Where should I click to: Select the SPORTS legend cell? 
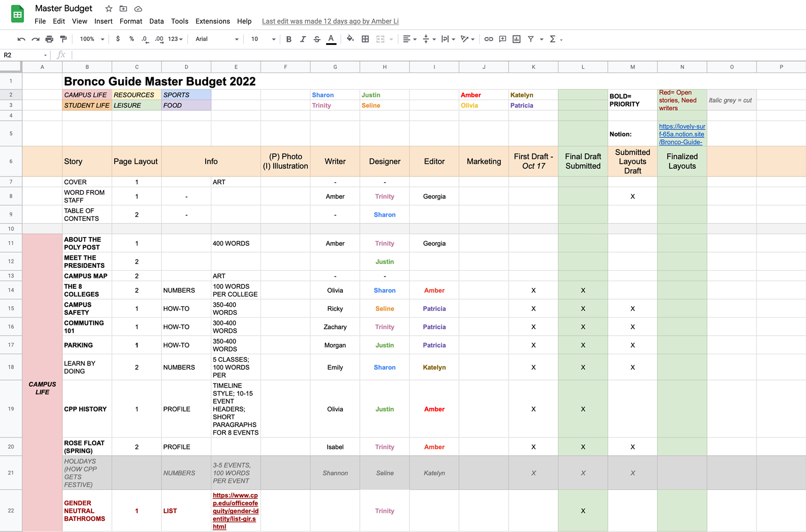click(186, 95)
